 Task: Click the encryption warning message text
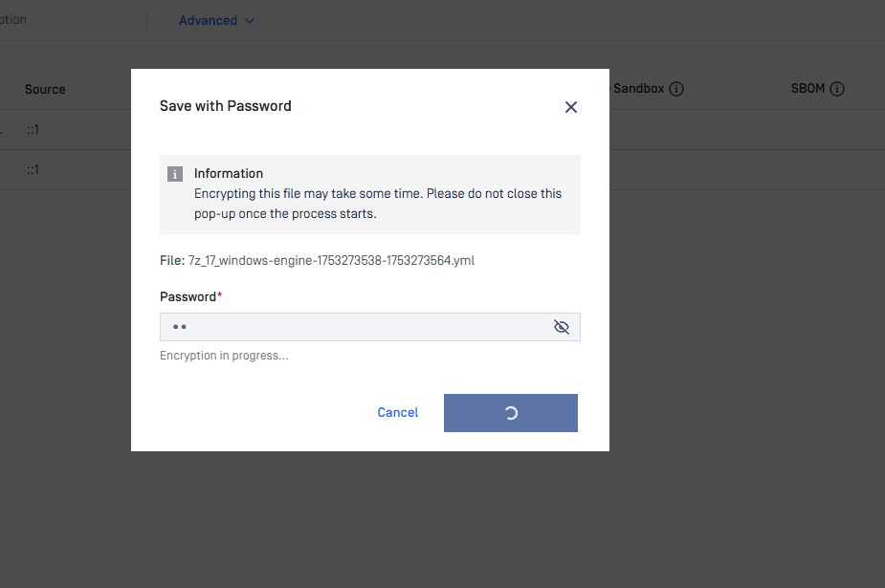click(377, 203)
